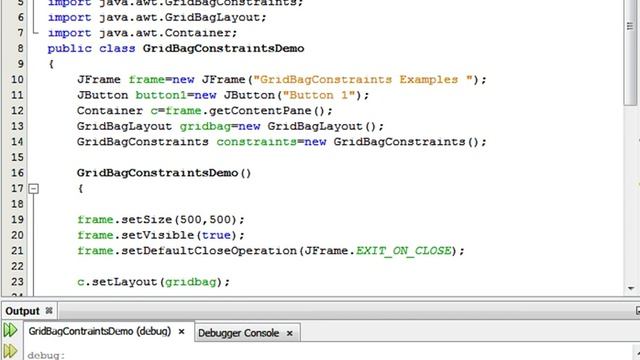Click 'import java.awt.GridBagLayout' line
The height and width of the screenshot is (360, 640).
[x=157, y=17]
